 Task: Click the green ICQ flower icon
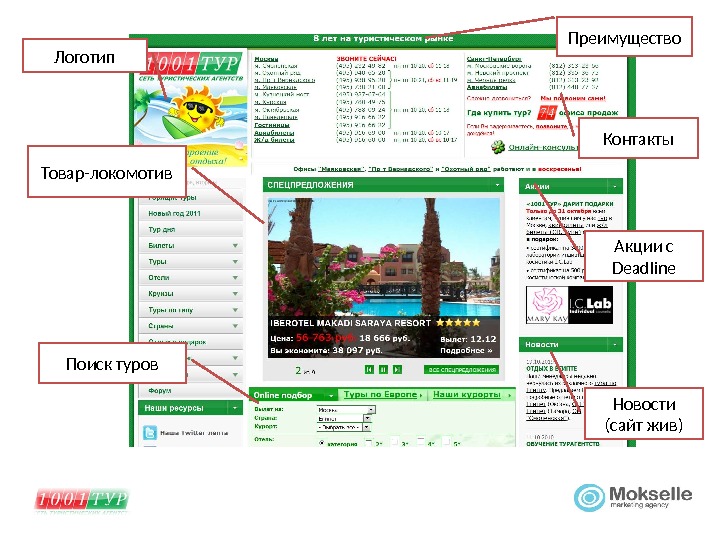pyautogui.click(x=498, y=147)
